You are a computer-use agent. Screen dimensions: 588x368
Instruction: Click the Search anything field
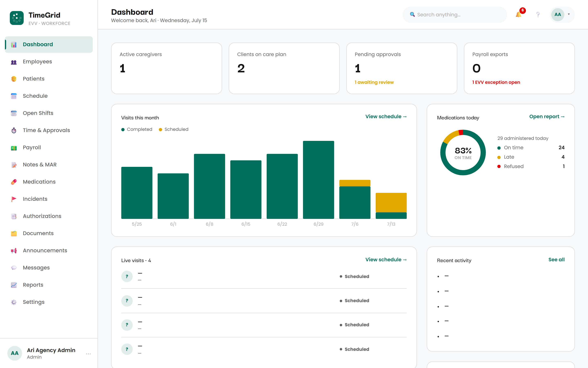tap(455, 15)
